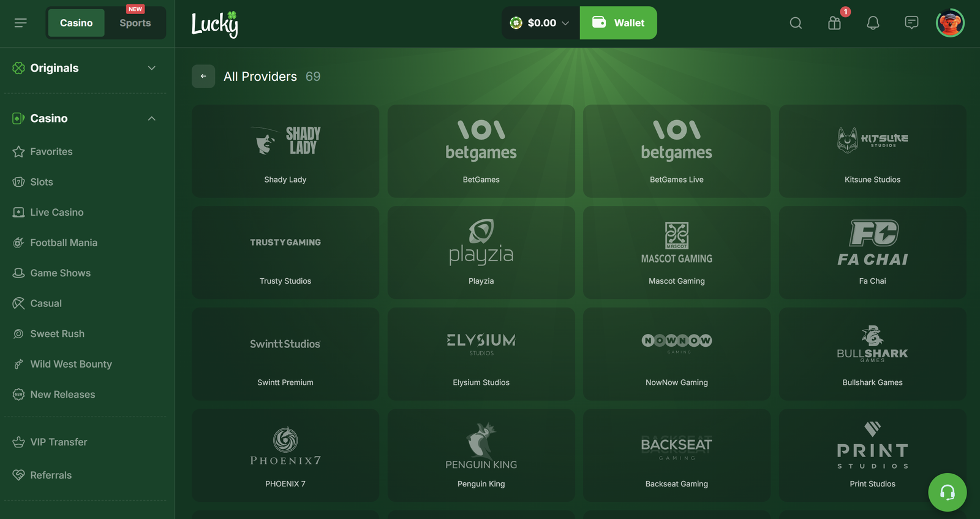Click the Sweet Rush icon
980x519 pixels.
(18, 333)
